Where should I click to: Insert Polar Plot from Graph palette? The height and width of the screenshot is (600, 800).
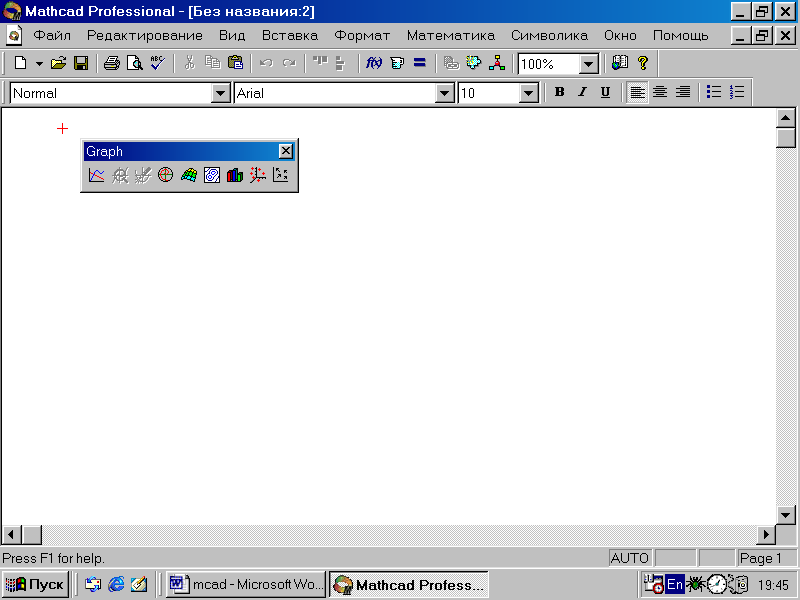coord(165,176)
